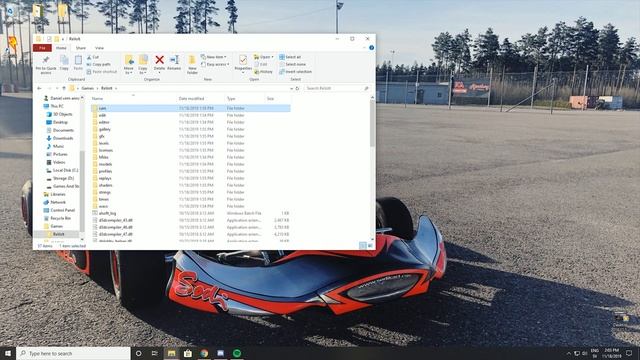Click Invert selection in ribbon

point(295,71)
